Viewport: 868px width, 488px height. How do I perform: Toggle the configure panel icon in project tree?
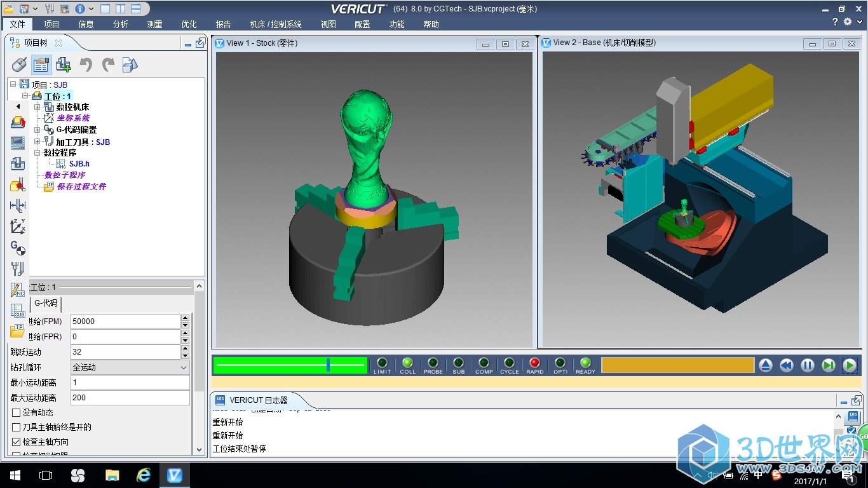(x=41, y=64)
